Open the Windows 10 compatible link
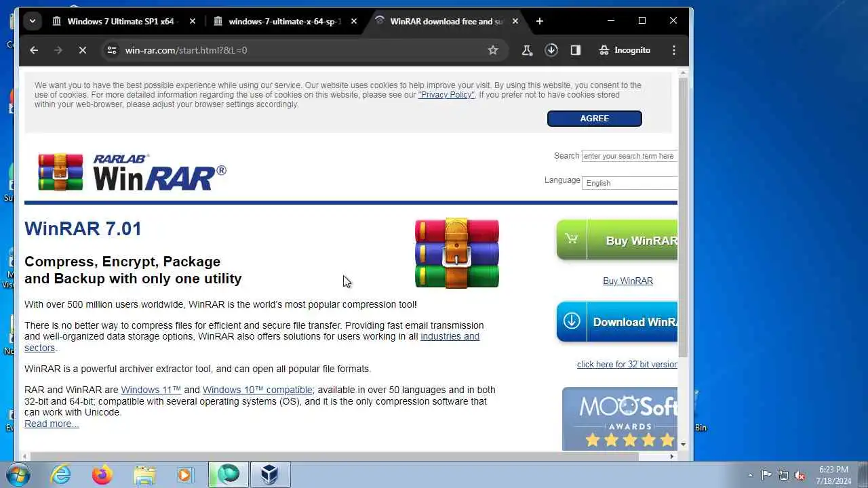 [x=258, y=390]
